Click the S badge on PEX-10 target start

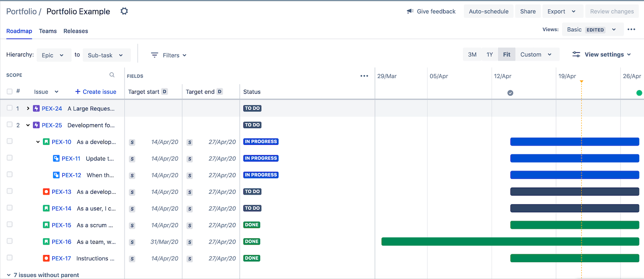(132, 142)
